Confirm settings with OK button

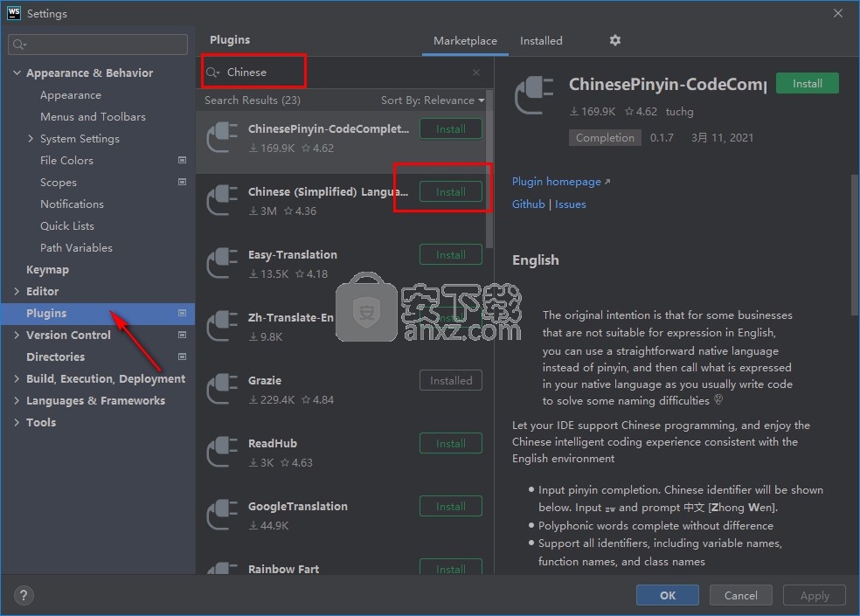coord(668,595)
